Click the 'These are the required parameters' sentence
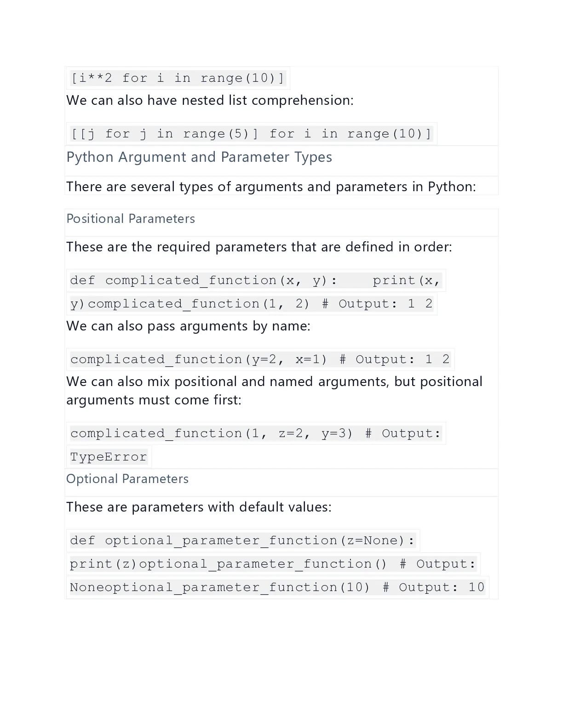 [x=259, y=247]
